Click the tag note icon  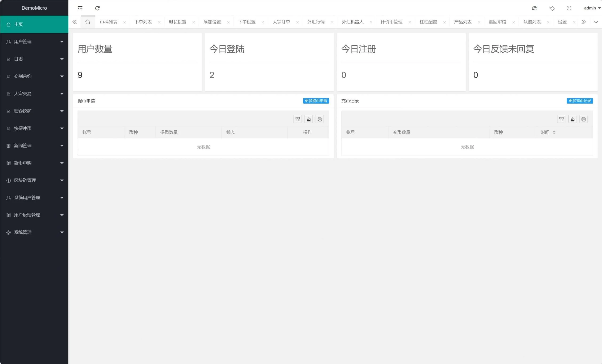click(x=552, y=8)
